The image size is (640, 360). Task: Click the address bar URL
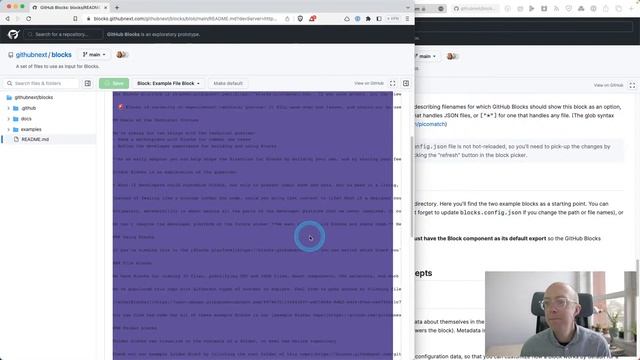[185, 19]
